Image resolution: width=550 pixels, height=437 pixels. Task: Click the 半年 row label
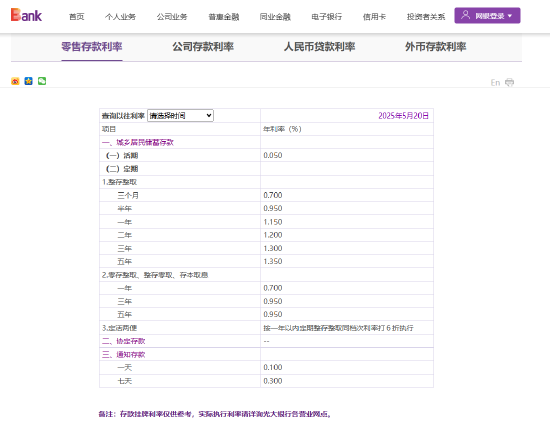pyautogui.click(x=125, y=209)
